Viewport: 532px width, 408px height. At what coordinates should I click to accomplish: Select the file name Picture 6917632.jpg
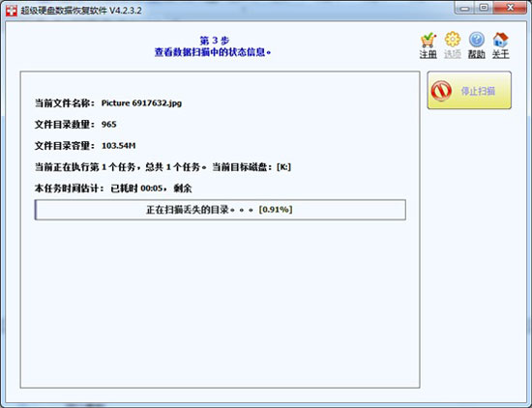pos(141,103)
